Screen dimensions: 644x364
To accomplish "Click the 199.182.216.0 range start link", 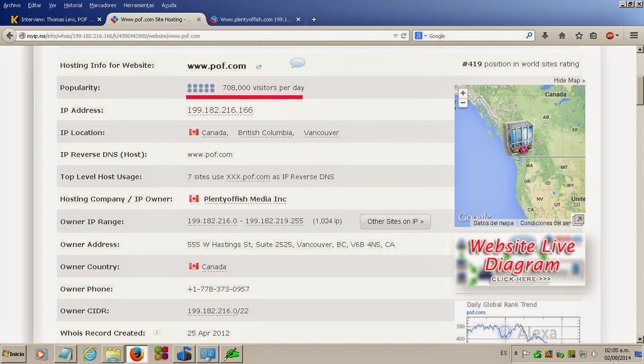I will click(212, 221).
